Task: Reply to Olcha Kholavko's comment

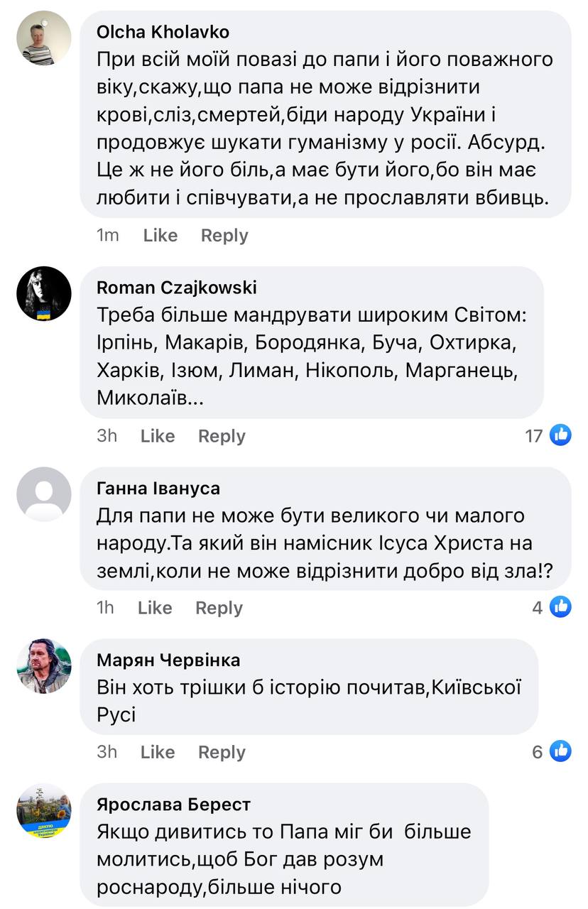Action: pos(224,236)
